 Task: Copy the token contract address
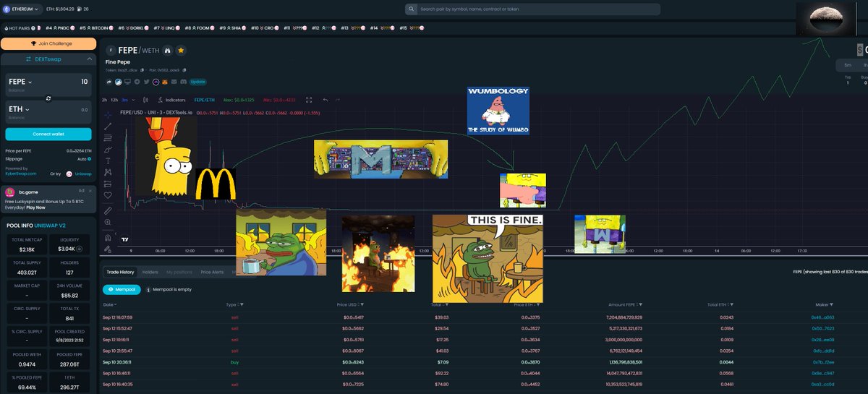(142, 70)
